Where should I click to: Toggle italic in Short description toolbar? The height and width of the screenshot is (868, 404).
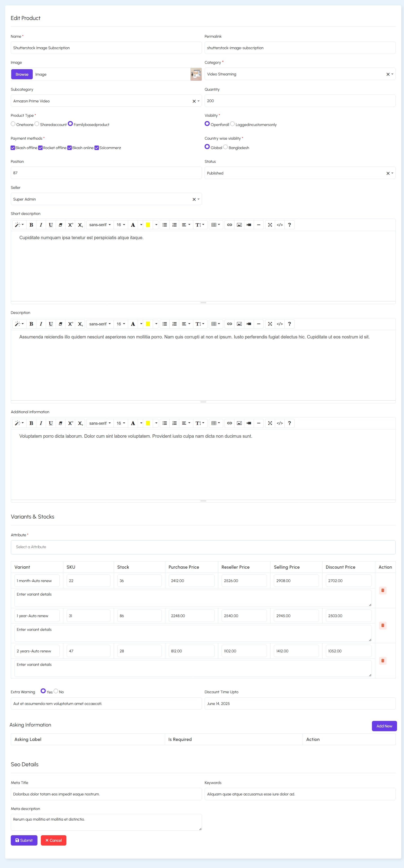tap(41, 225)
